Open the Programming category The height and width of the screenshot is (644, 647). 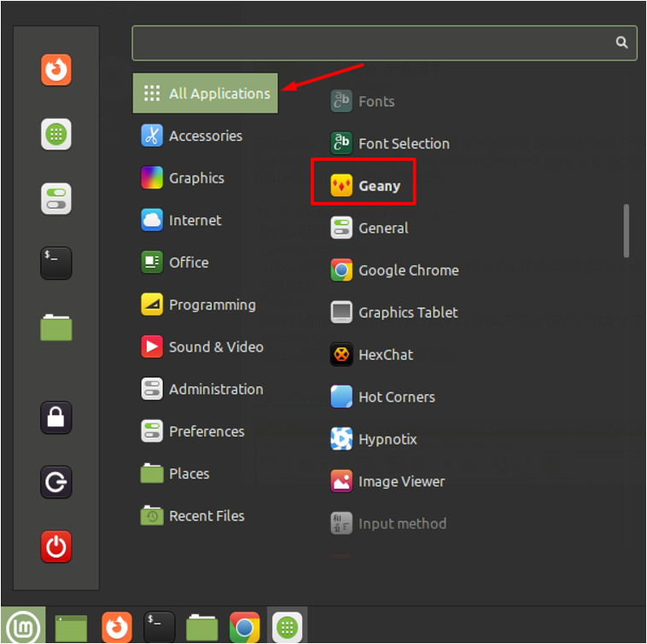pos(199,305)
